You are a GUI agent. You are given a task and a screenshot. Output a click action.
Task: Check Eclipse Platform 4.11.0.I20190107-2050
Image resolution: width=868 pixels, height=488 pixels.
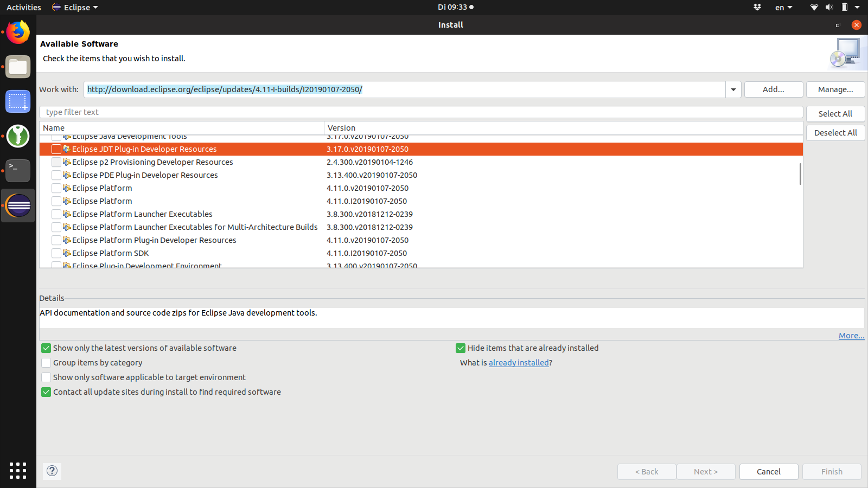[x=56, y=201]
